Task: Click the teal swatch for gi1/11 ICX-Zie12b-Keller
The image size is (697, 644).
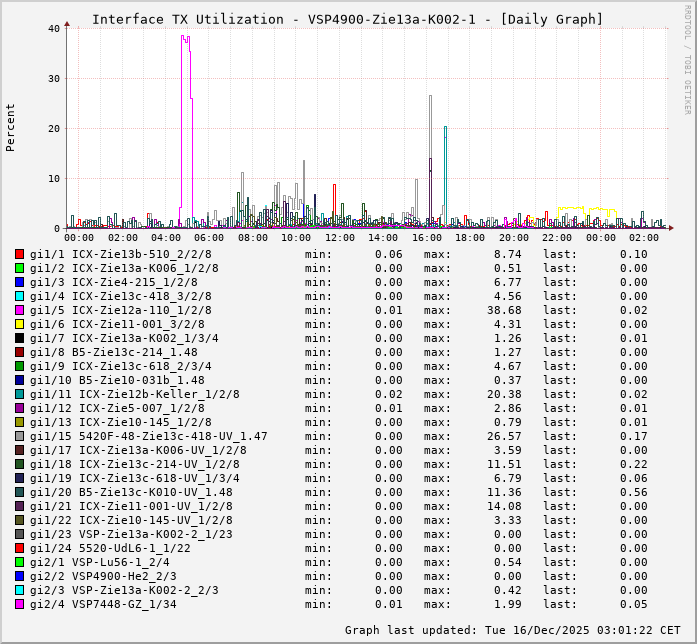Action: (19, 395)
